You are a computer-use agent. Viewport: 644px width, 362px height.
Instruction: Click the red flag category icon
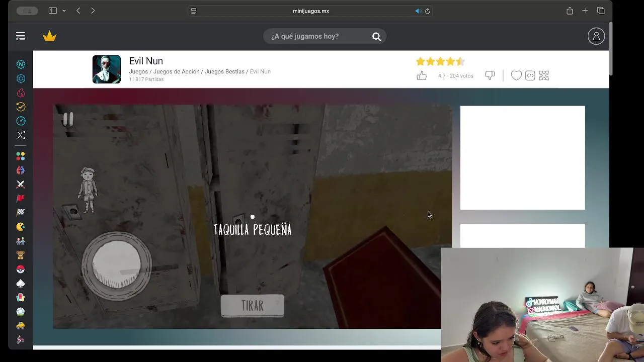(x=21, y=199)
